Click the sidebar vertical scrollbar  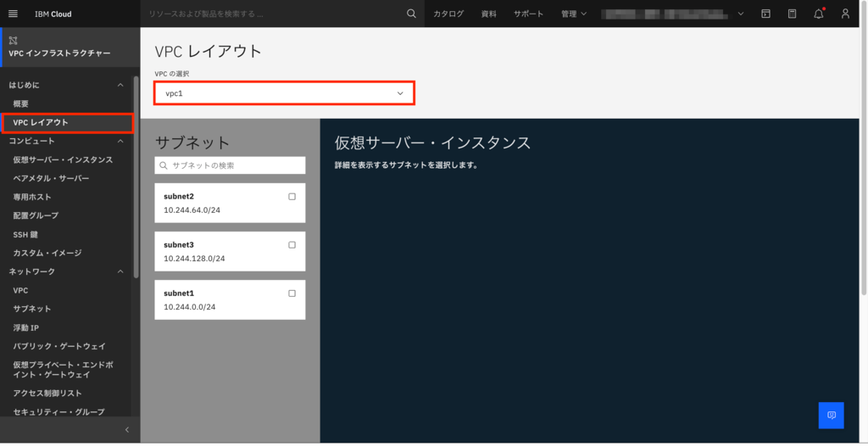[x=136, y=177]
